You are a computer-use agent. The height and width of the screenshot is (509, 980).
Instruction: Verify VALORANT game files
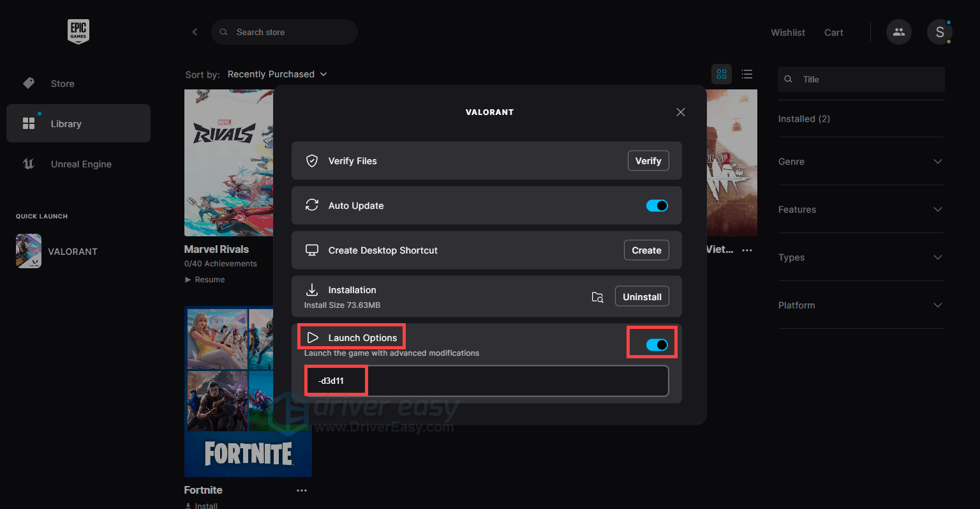click(x=648, y=160)
